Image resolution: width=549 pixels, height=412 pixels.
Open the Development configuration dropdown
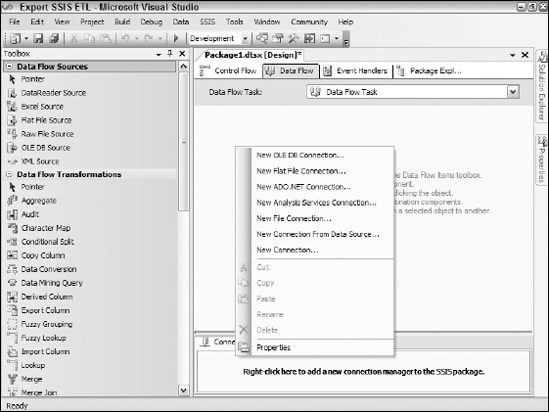point(245,38)
